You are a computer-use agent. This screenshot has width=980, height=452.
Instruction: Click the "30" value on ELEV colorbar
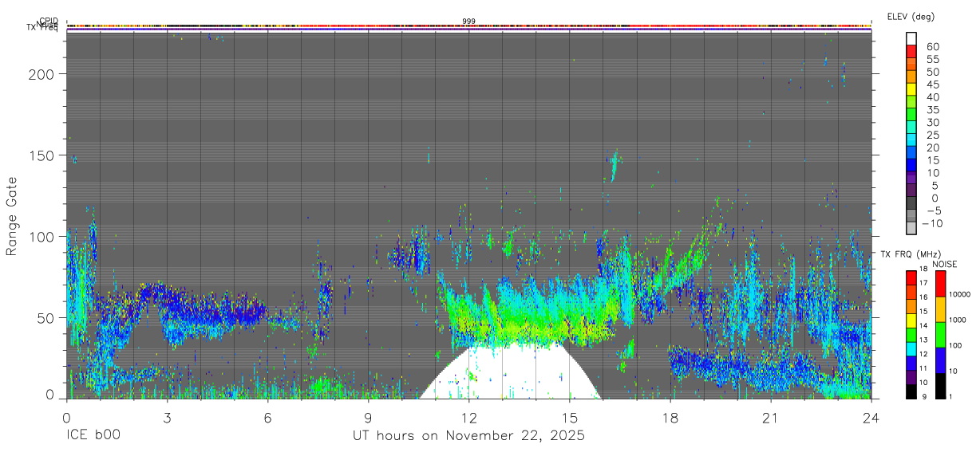click(x=933, y=122)
